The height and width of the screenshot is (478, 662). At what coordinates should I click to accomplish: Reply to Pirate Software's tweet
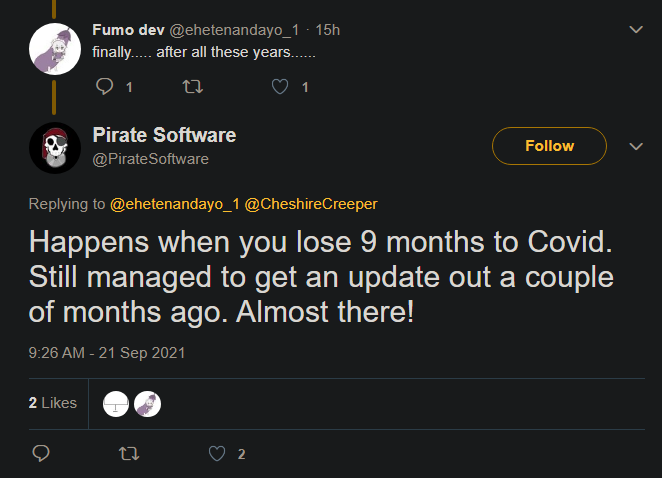[41, 454]
